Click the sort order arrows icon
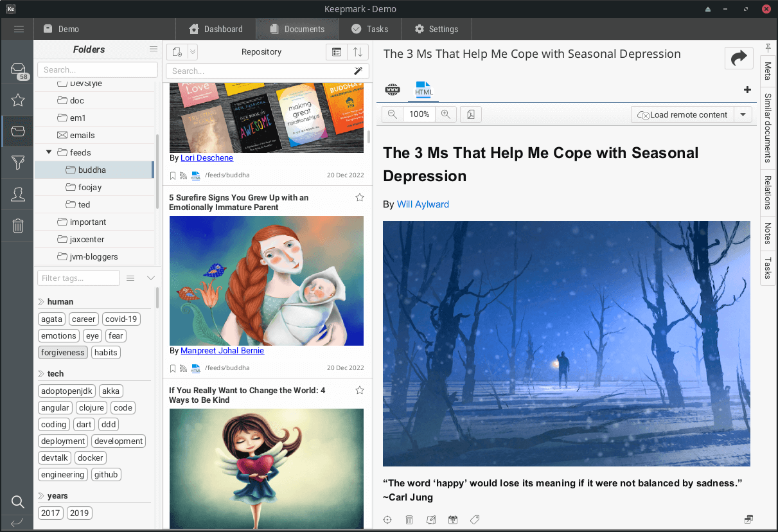778x532 pixels. [x=358, y=52]
